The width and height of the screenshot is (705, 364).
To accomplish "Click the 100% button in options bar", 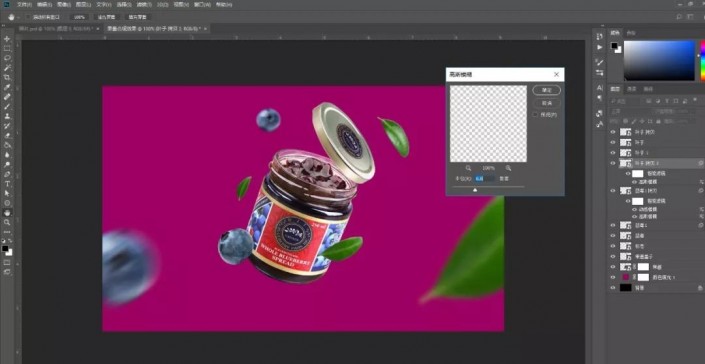I will [80, 17].
